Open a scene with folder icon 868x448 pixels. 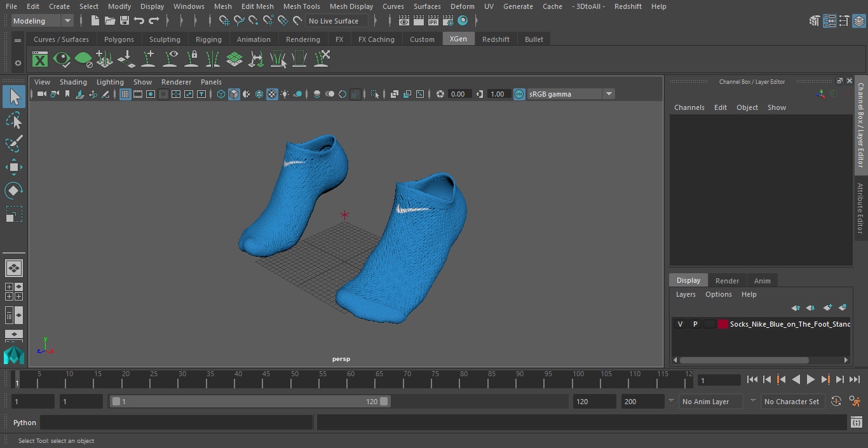coord(109,21)
